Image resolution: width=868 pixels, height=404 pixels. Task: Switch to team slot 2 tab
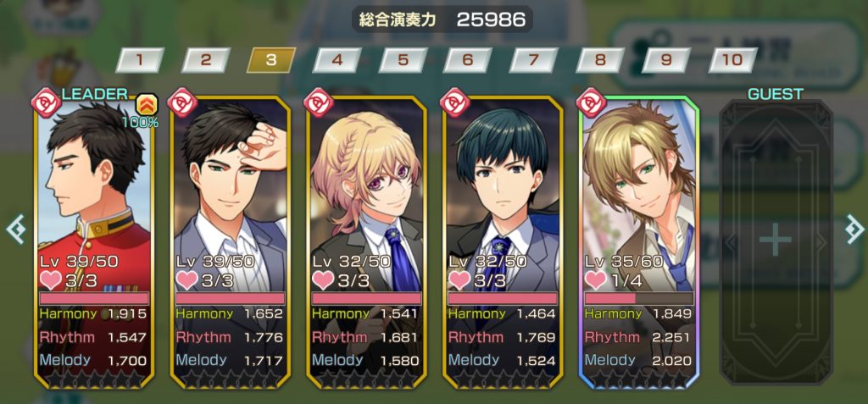(205, 60)
